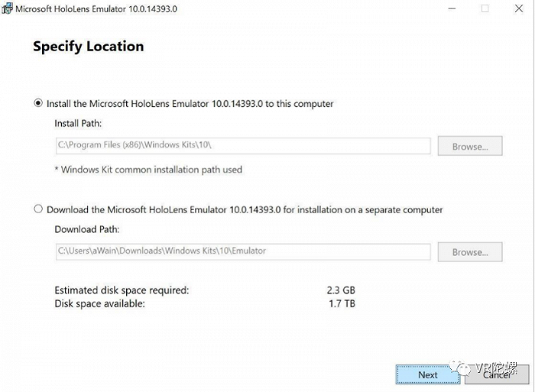Click the Windows Kit common installation path note

click(148, 170)
